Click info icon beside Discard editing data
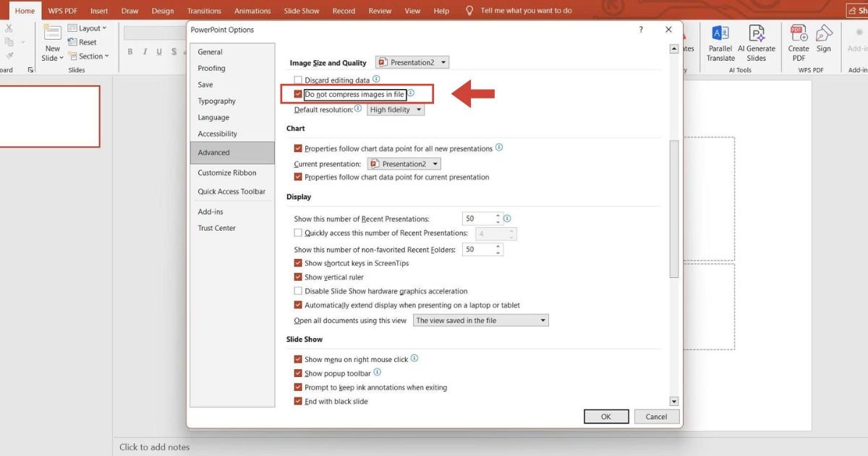Image resolution: width=868 pixels, height=456 pixels. click(376, 80)
